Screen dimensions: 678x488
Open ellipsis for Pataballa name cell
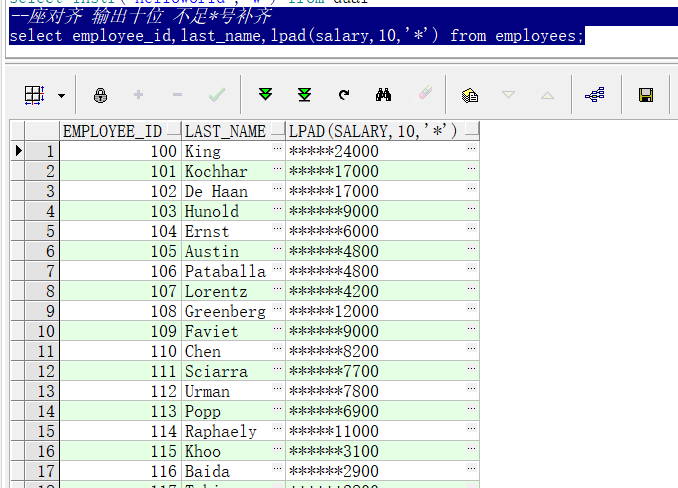277,268
